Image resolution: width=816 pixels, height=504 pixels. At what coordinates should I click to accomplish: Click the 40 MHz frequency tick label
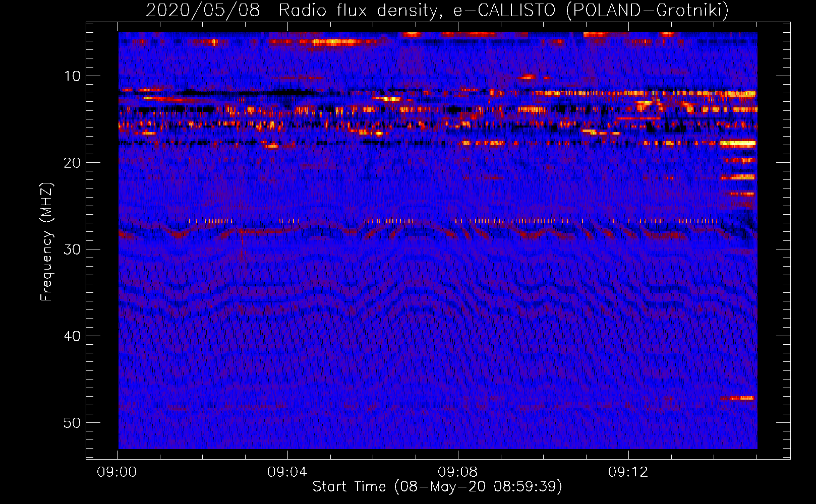pos(73,336)
